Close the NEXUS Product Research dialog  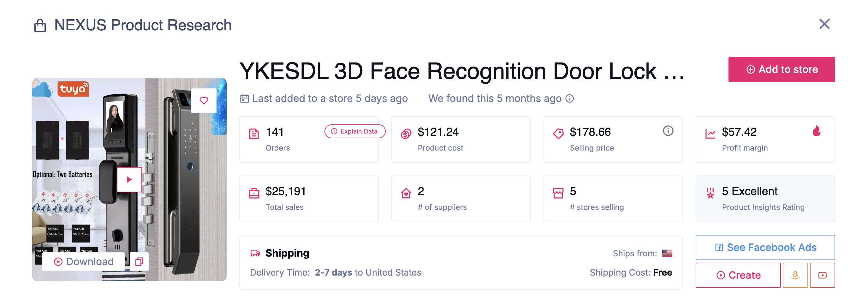click(824, 24)
